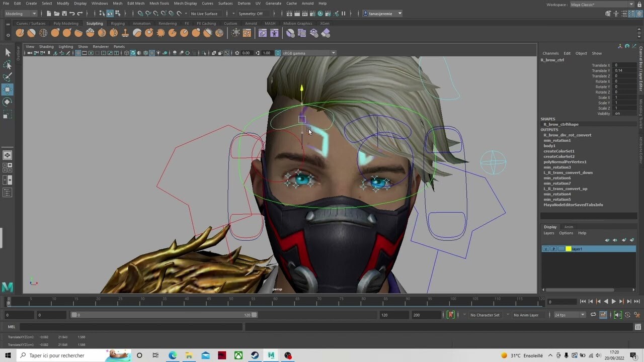This screenshot has height=362, width=644.
Task: Open the 24 fps playback speed dropdown
Action: [569, 315]
